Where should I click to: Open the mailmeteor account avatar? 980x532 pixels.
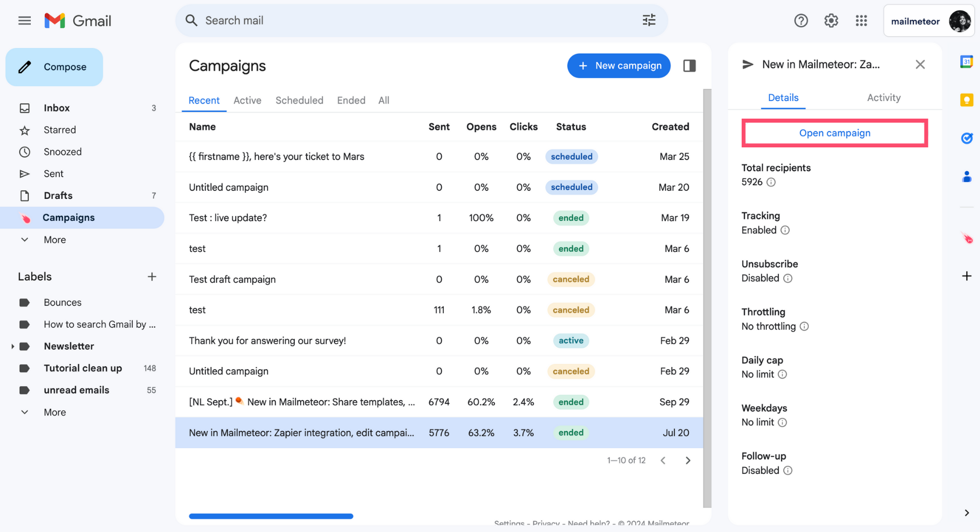(x=959, y=21)
